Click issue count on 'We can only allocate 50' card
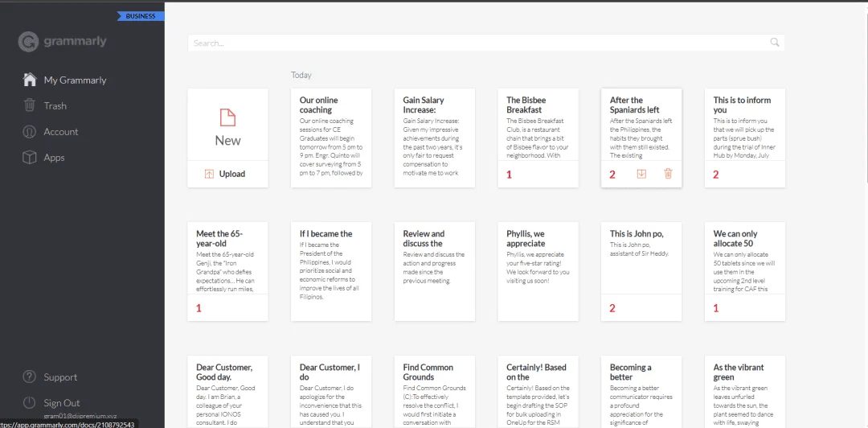This screenshot has height=428, width=868. 716,308
